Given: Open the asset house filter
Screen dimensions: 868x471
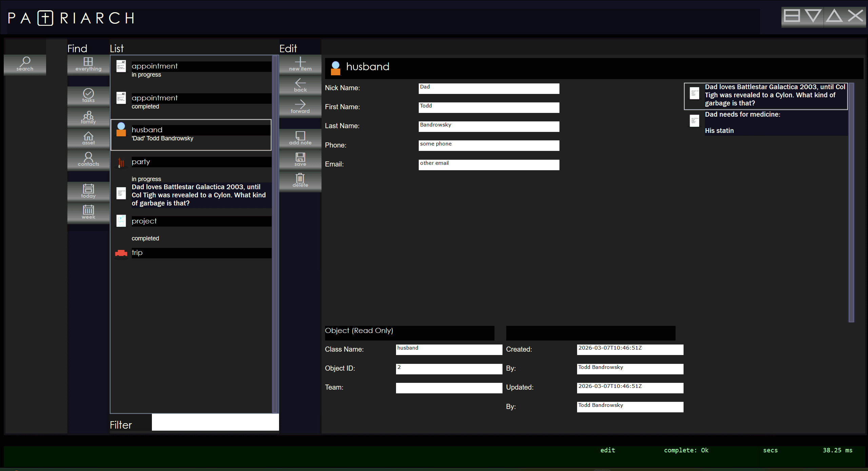Looking at the screenshot, I should pos(88,138).
